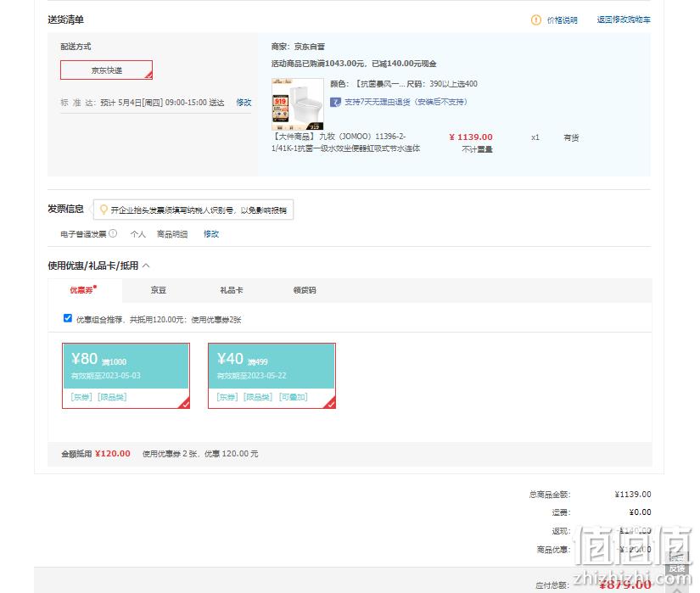Switch to the 优惠券 tab
The width and height of the screenshot is (700, 593).
click(x=83, y=290)
